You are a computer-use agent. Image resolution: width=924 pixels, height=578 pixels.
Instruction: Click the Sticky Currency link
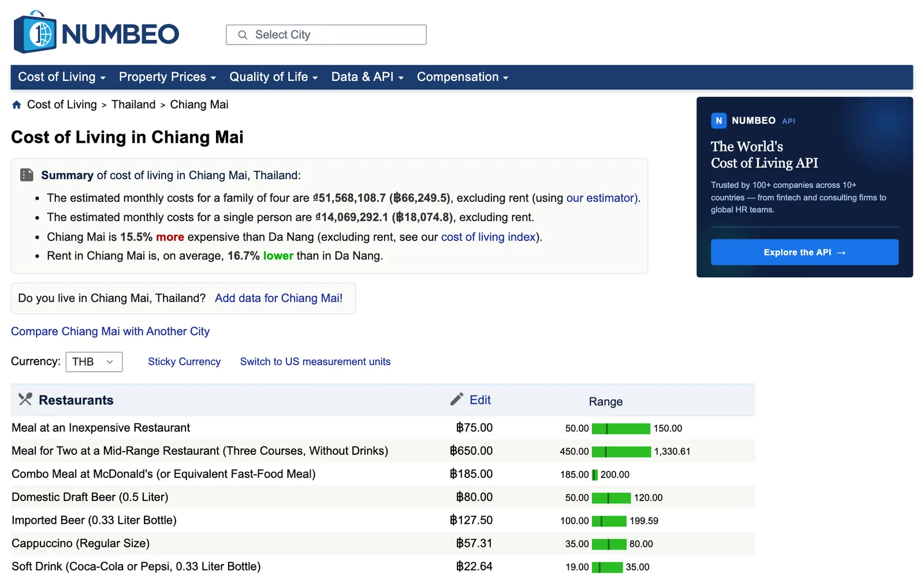(184, 362)
